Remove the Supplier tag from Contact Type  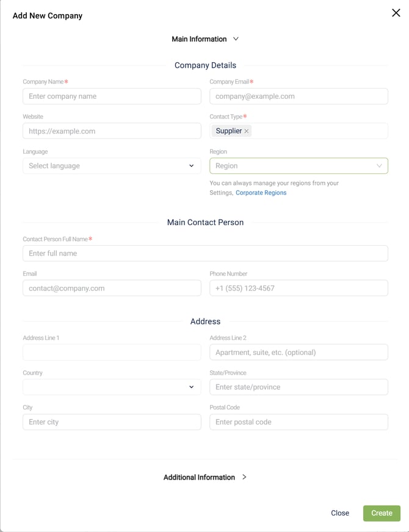[247, 131]
